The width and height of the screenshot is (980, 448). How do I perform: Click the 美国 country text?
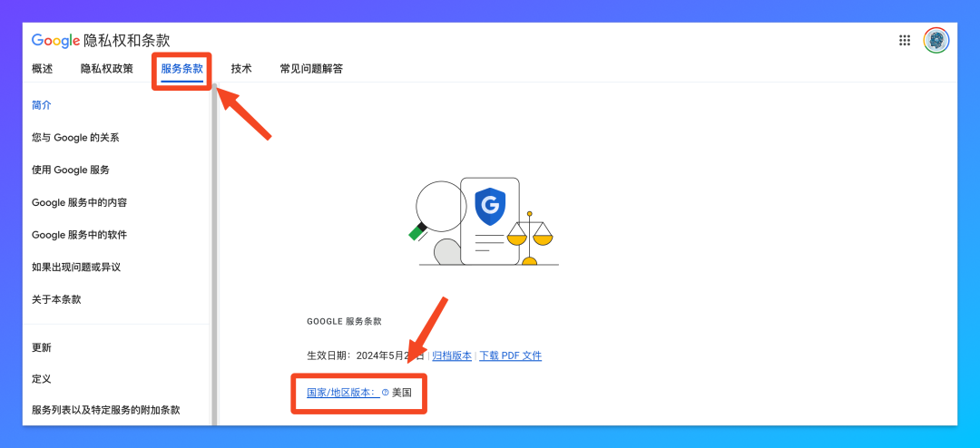[x=402, y=393]
